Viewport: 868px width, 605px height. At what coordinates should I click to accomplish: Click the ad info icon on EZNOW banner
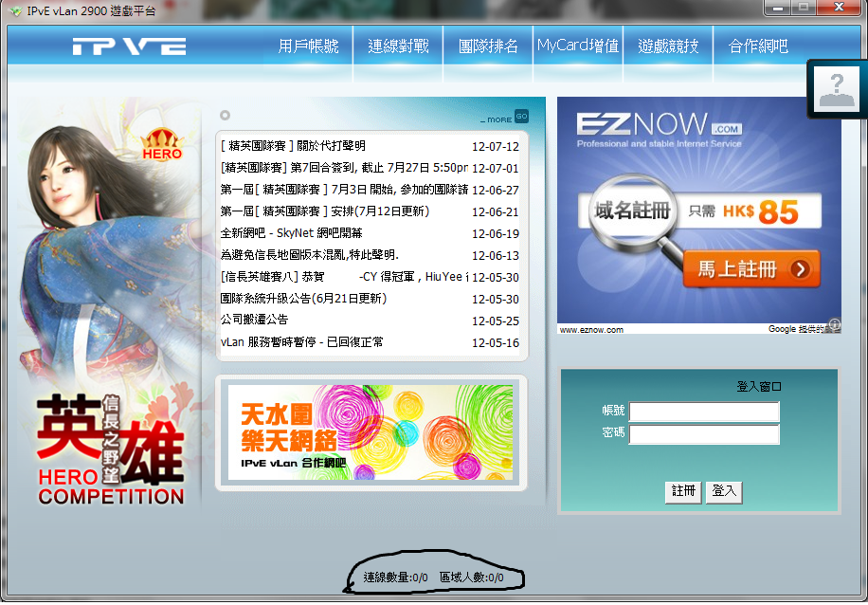click(x=835, y=324)
